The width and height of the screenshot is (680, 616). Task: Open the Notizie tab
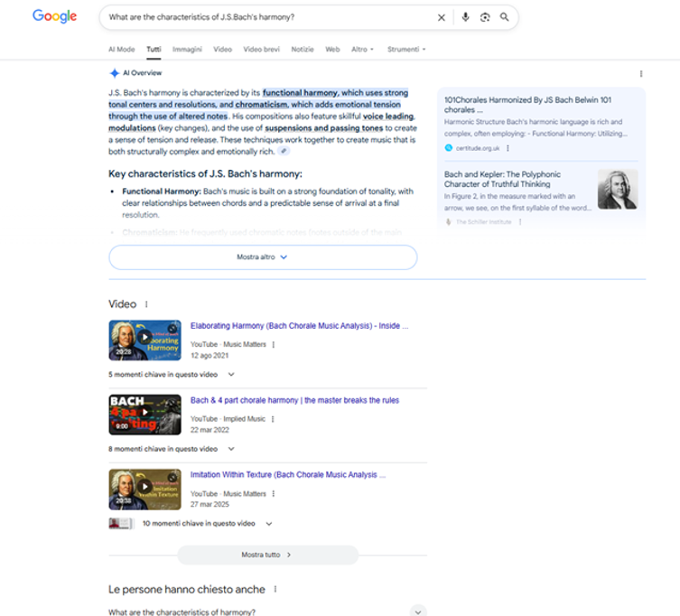coord(303,50)
